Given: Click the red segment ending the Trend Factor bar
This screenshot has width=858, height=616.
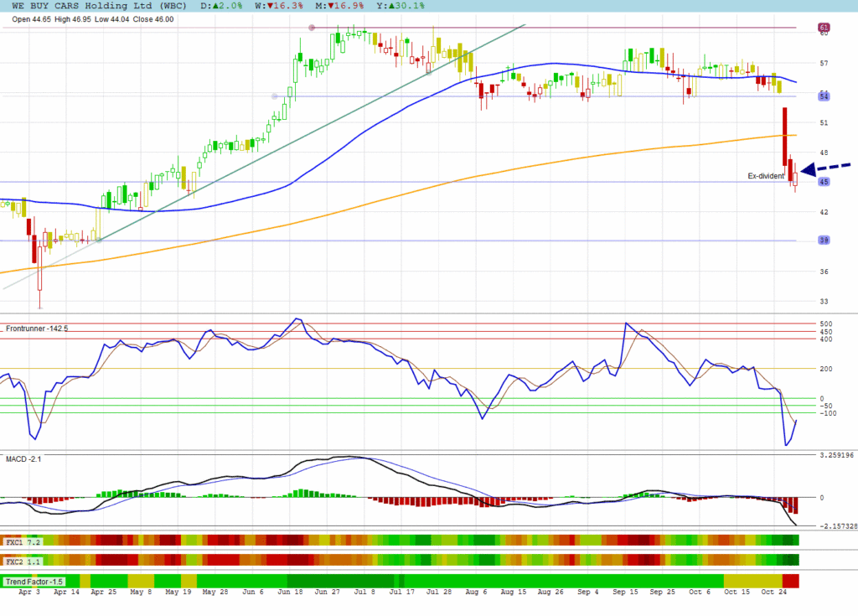Looking at the screenshot, I should click(x=791, y=581).
